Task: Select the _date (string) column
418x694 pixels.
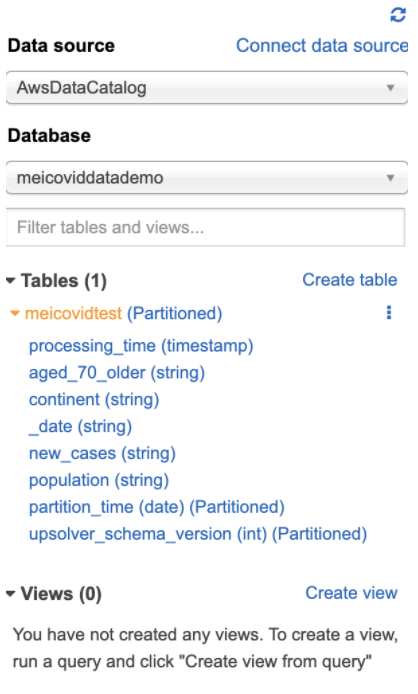Action: click(x=80, y=427)
